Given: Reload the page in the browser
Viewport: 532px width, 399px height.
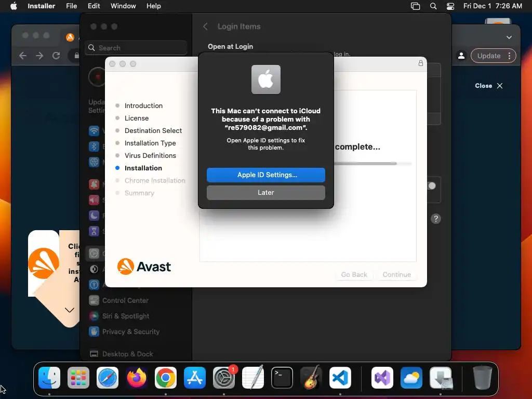Looking at the screenshot, I should (x=56, y=56).
